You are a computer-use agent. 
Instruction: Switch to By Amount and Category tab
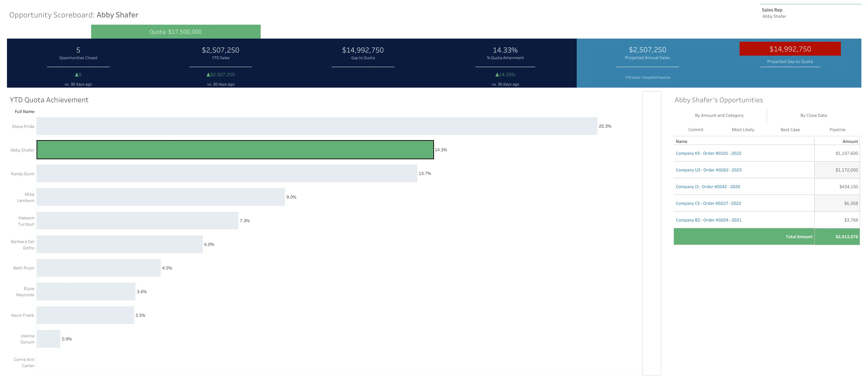[719, 115]
